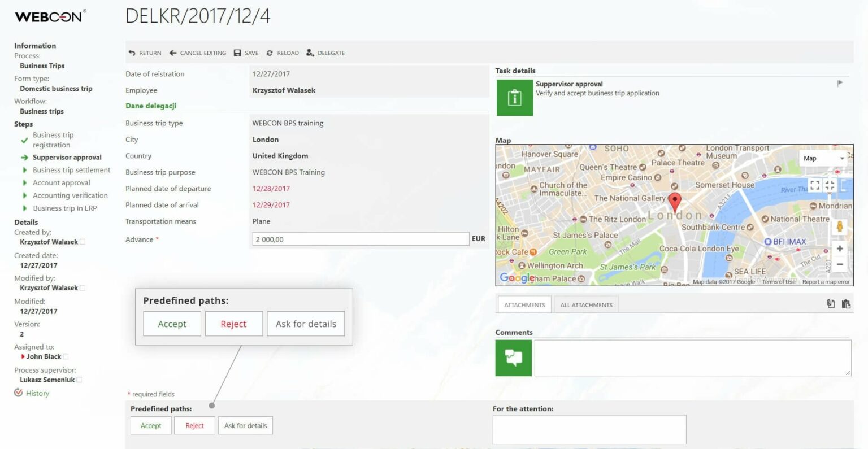Click the Coca-Cola London Eye map label
The width and height of the screenshot is (868, 449).
[699, 249]
